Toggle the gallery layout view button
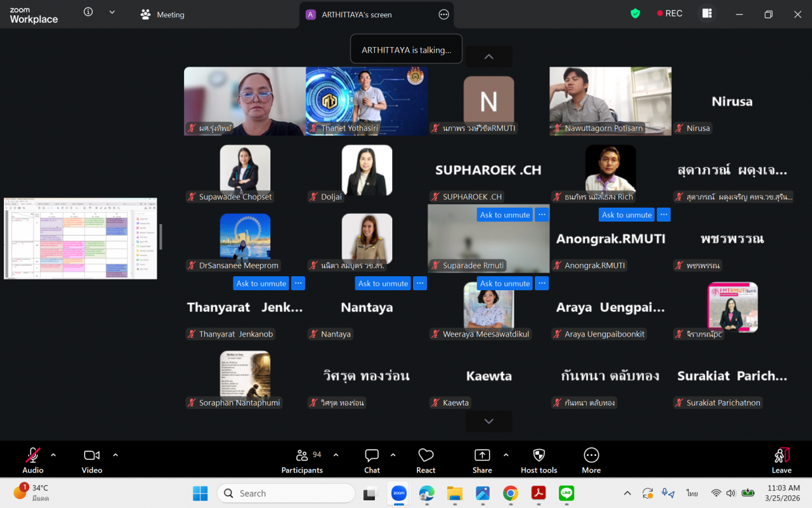 pyautogui.click(x=707, y=14)
